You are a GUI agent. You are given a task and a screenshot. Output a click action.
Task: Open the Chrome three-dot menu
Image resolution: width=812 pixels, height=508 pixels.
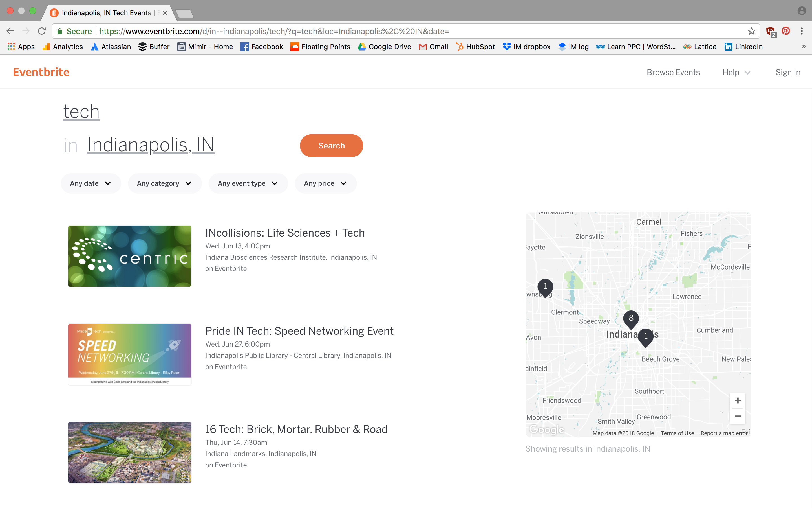[802, 31]
